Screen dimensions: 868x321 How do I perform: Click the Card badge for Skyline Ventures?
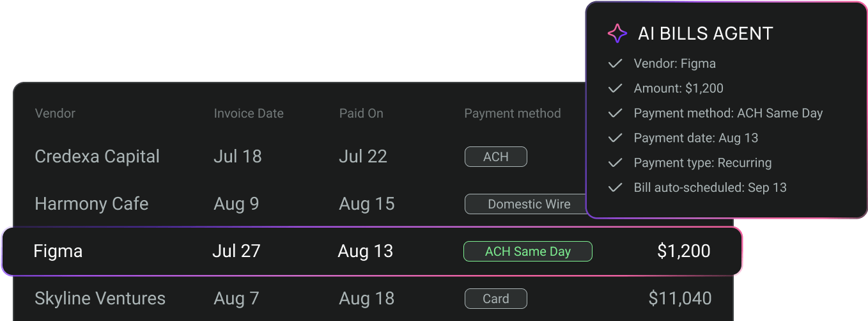(x=496, y=298)
